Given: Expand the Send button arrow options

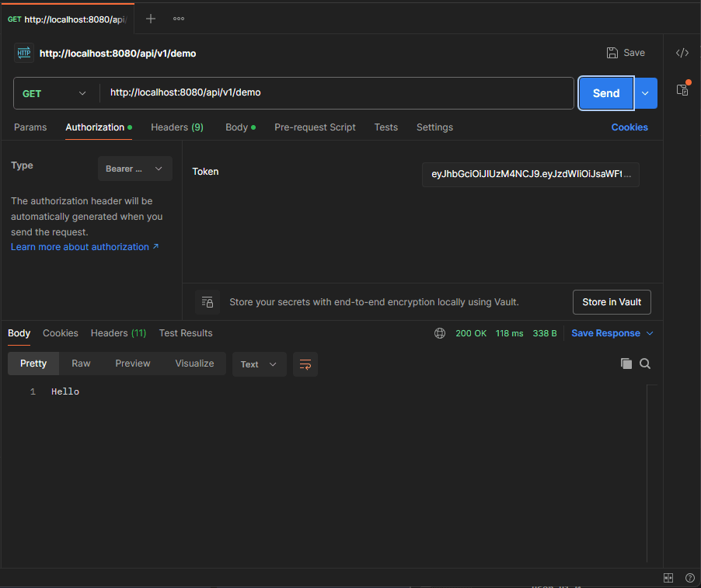Looking at the screenshot, I should pyautogui.click(x=646, y=93).
